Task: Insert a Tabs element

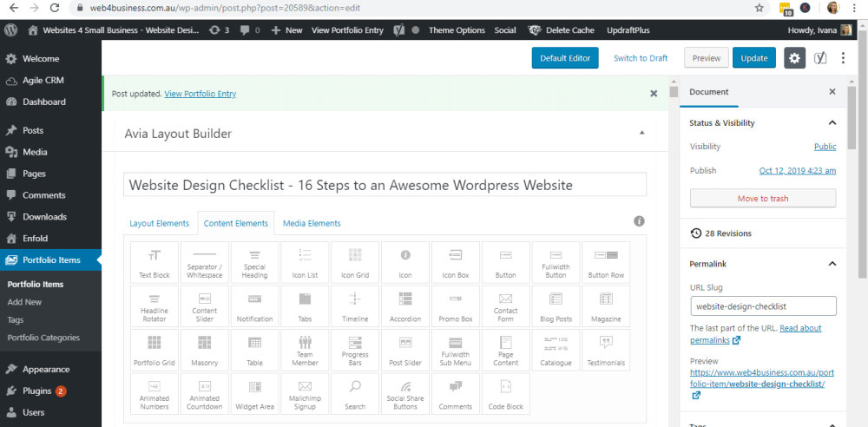Action: pyautogui.click(x=305, y=306)
